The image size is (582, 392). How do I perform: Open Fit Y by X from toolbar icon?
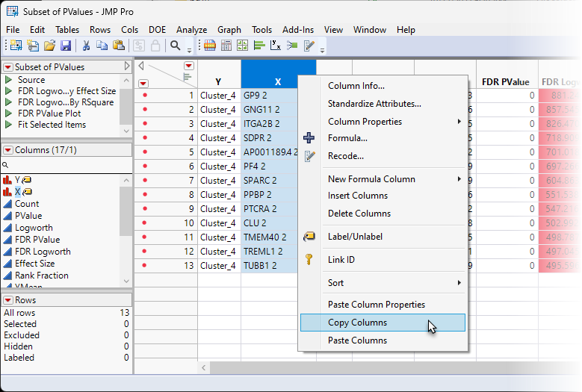[x=276, y=46]
